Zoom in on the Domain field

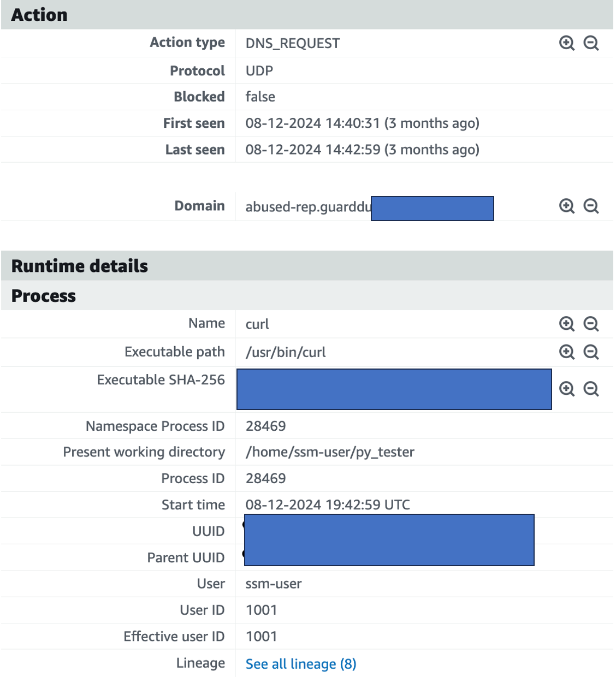click(x=566, y=206)
